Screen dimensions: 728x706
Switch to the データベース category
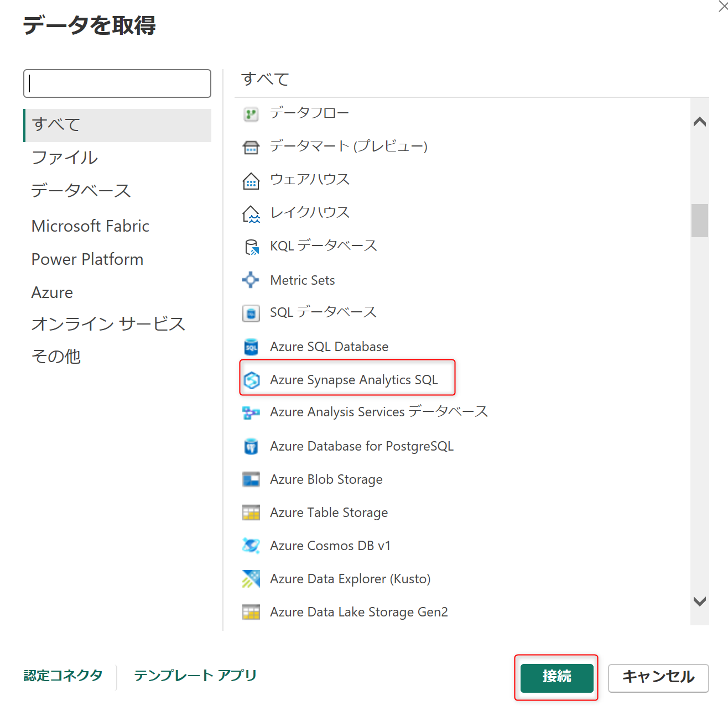[x=81, y=190]
